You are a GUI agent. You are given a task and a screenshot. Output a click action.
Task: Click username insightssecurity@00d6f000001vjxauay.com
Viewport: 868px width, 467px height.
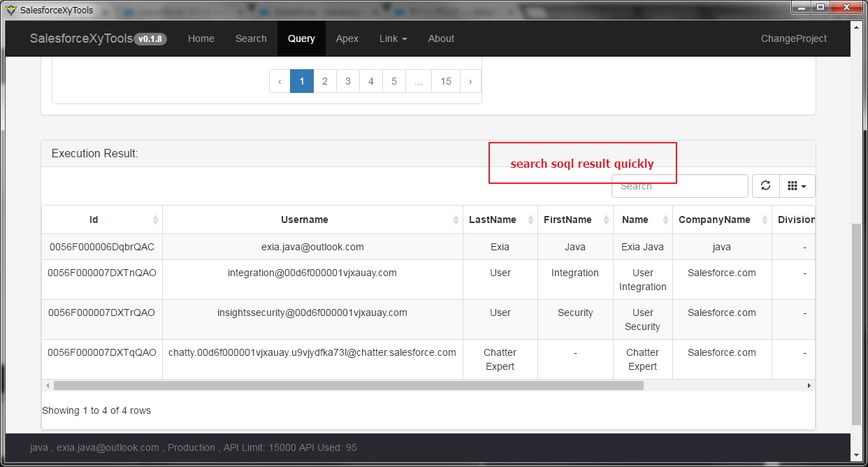(312, 312)
